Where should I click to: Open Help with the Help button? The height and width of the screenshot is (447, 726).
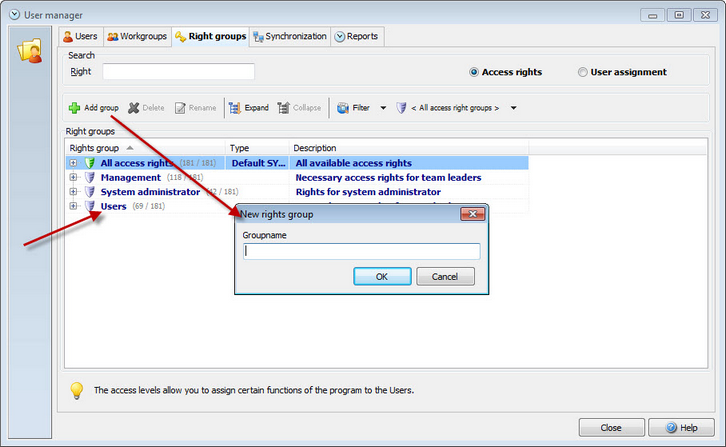(x=681, y=428)
